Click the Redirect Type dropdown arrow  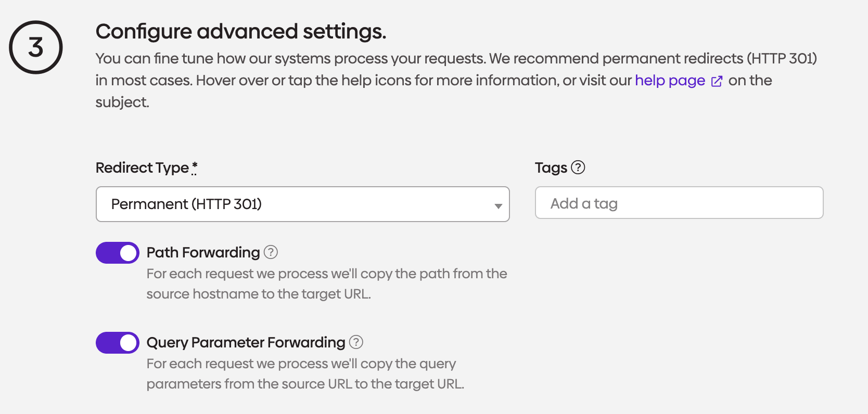pos(498,206)
